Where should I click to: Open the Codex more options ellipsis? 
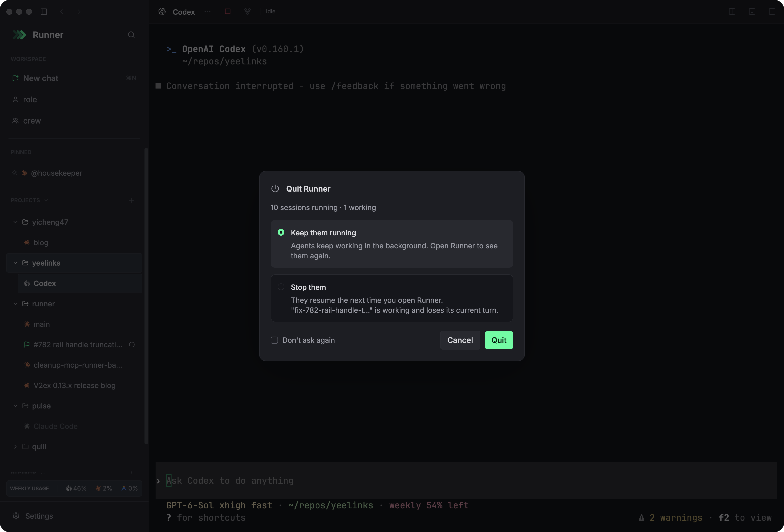point(207,11)
